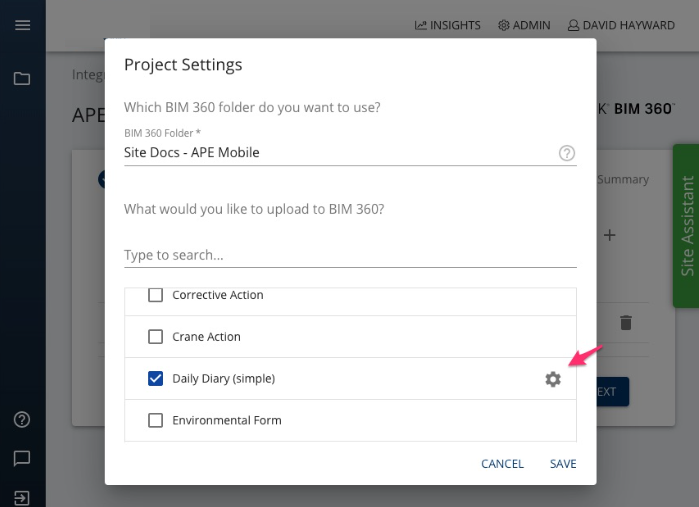699x507 pixels.
Task: Open the Admin menu
Action: pyautogui.click(x=524, y=25)
